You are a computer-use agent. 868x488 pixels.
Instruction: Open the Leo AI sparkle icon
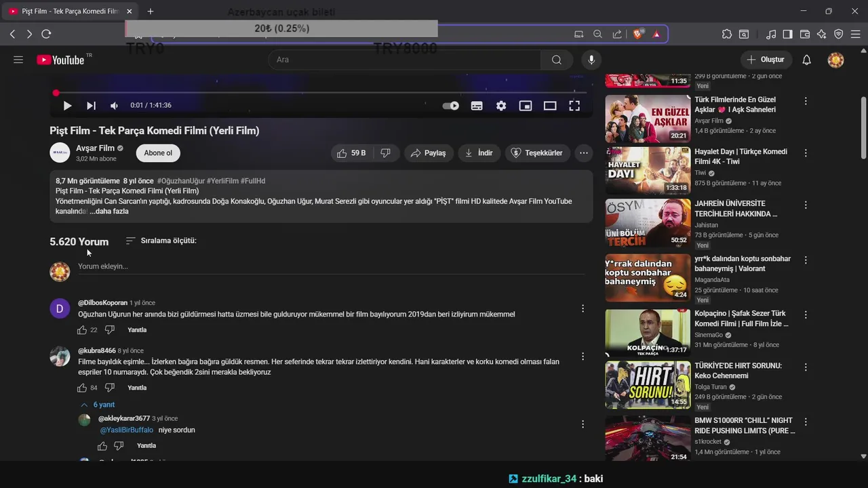click(822, 34)
